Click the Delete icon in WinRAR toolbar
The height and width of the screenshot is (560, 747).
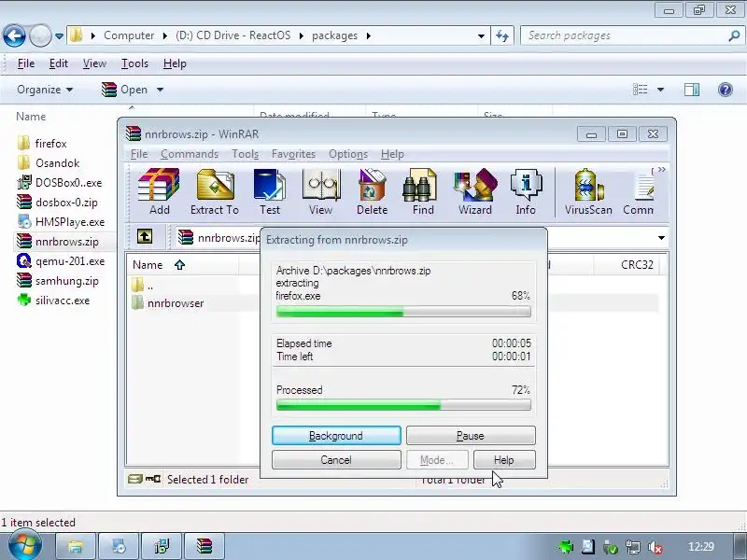[372, 192]
